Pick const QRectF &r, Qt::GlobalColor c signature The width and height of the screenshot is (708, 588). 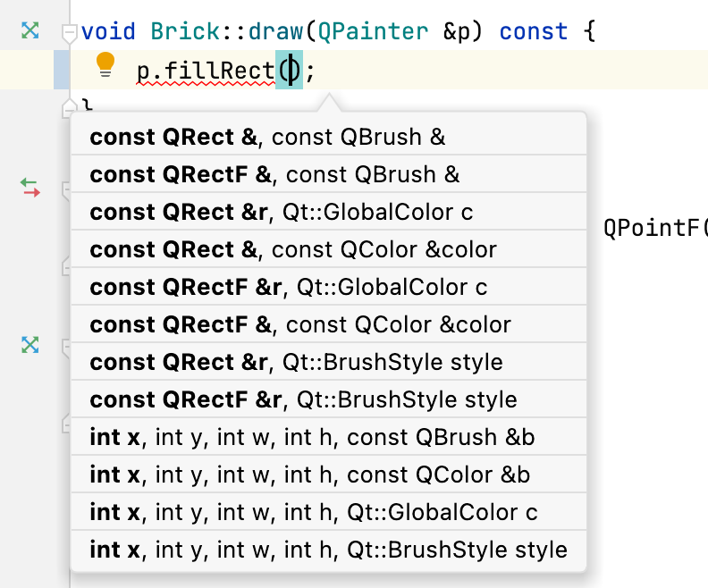[x=329, y=287]
